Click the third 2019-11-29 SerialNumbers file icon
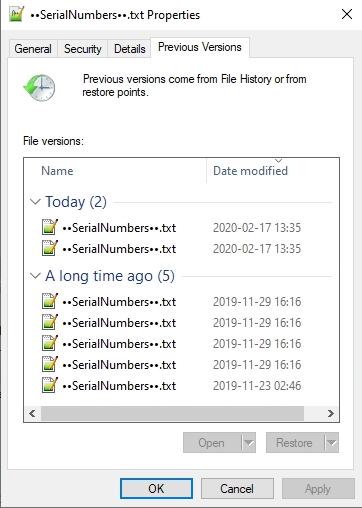 50,344
